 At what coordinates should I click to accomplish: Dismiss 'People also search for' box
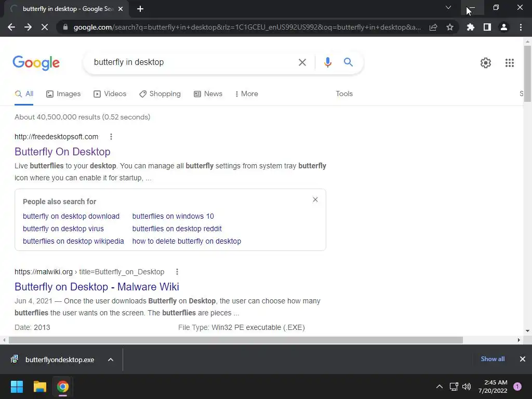pyautogui.click(x=315, y=199)
